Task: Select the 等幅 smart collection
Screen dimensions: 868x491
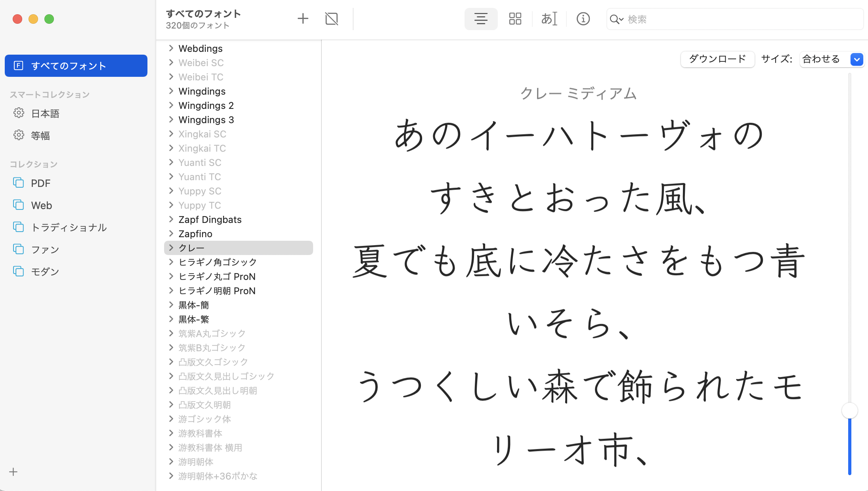Action: [40, 135]
